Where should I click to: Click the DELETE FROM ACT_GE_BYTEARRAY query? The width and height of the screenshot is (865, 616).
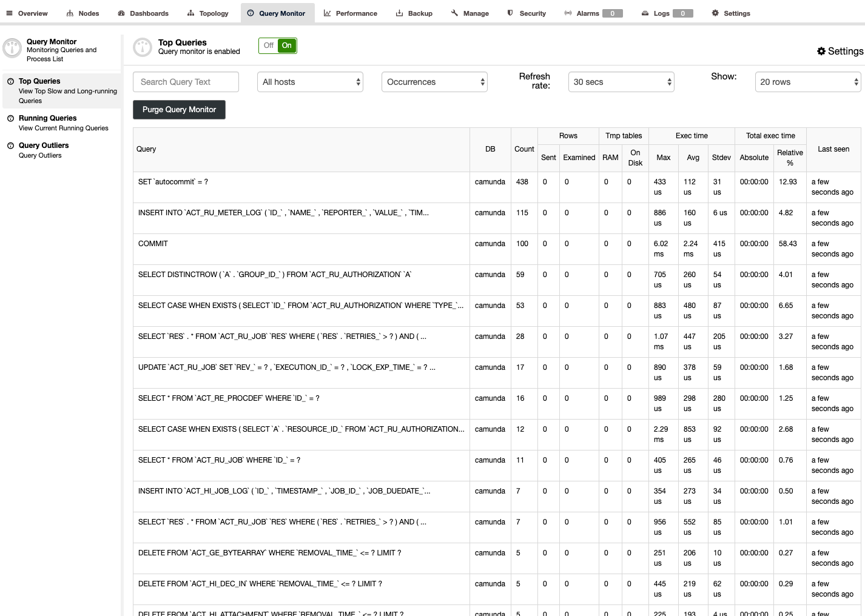click(x=269, y=553)
